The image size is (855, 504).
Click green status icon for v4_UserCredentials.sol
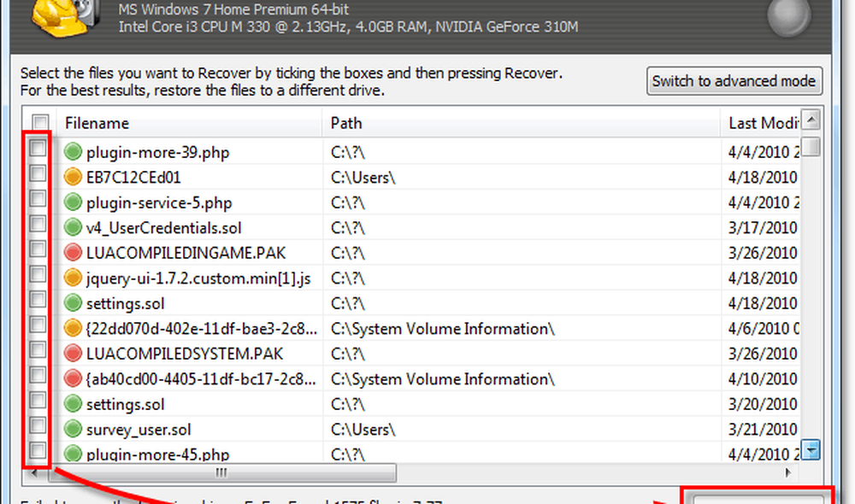click(x=73, y=227)
